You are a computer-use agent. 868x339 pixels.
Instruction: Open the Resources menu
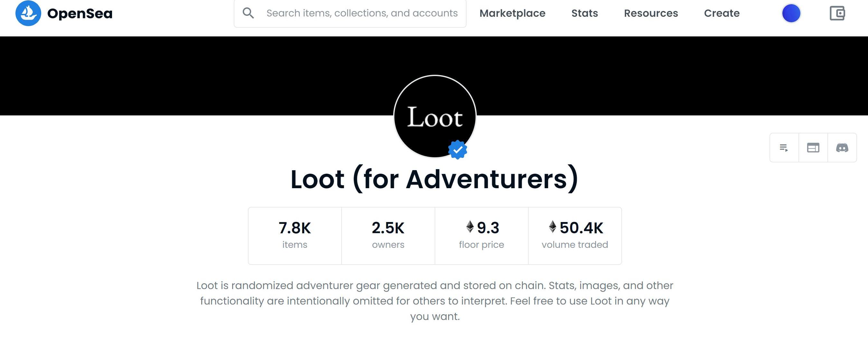tap(651, 13)
